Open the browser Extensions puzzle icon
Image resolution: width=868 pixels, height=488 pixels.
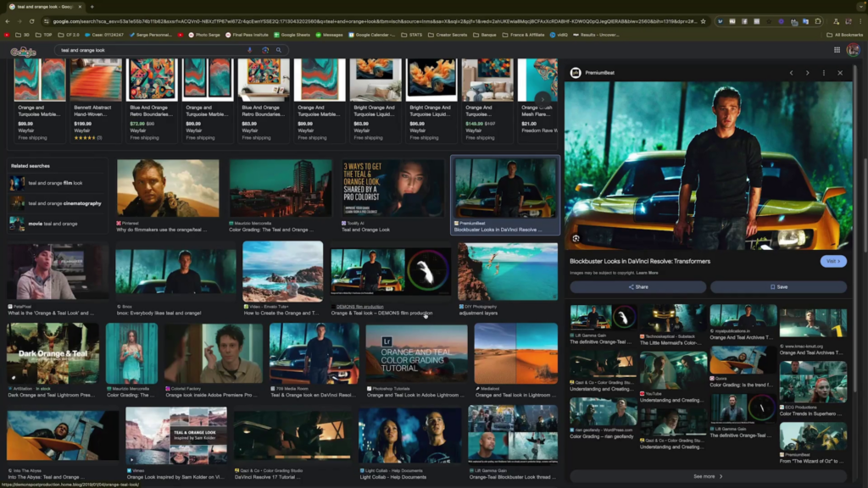[818, 21]
